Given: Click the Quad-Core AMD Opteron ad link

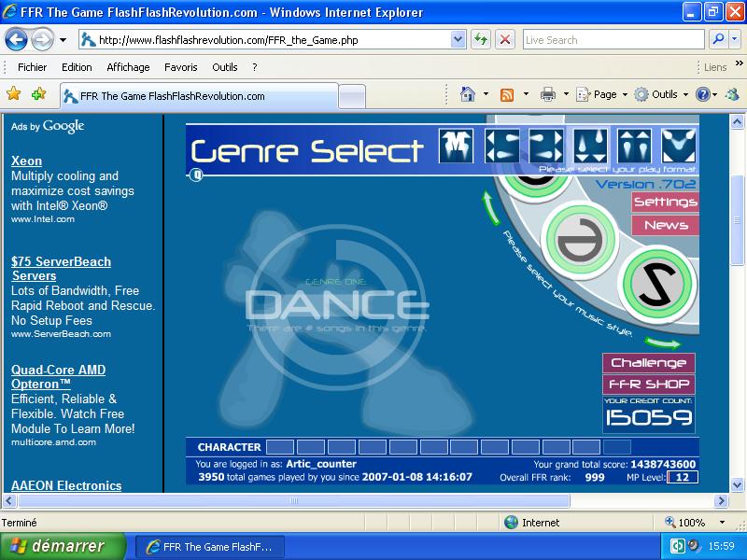Looking at the screenshot, I should point(58,377).
